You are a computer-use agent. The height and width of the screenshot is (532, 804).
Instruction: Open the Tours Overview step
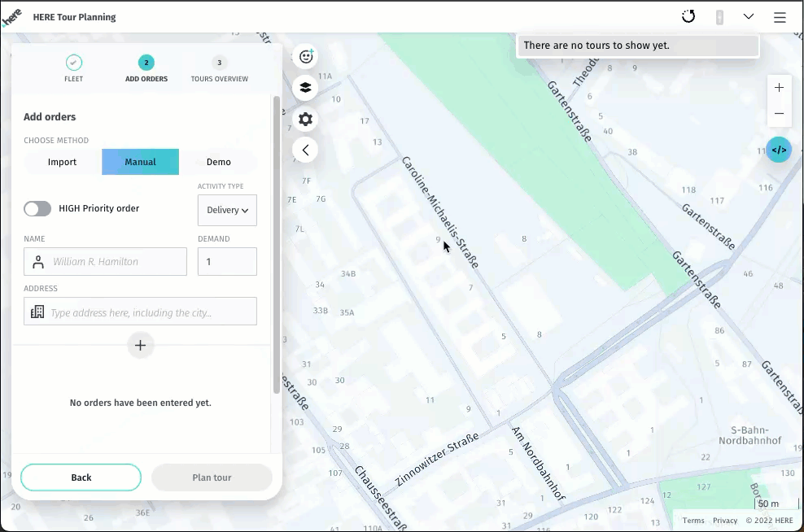[x=220, y=68]
